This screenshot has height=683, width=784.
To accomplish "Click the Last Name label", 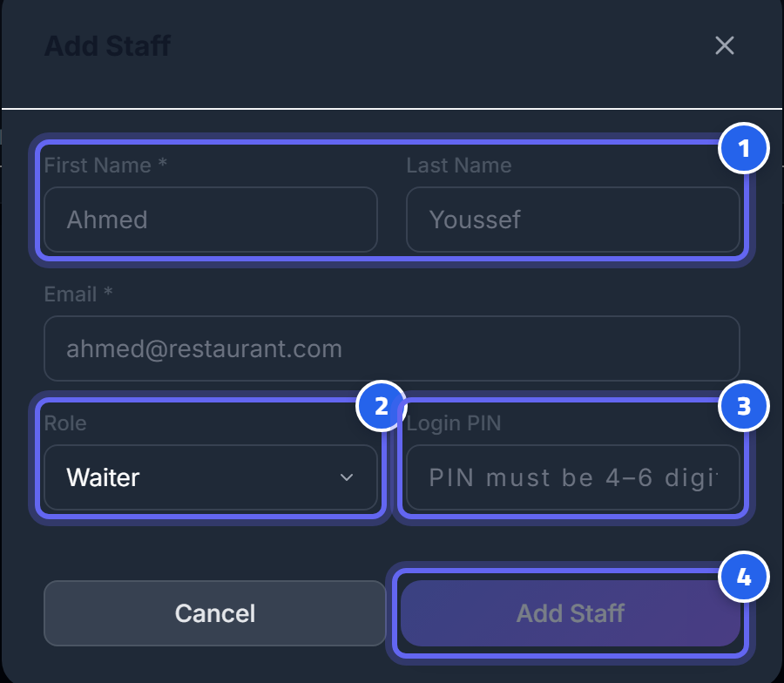I will click(459, 165).
